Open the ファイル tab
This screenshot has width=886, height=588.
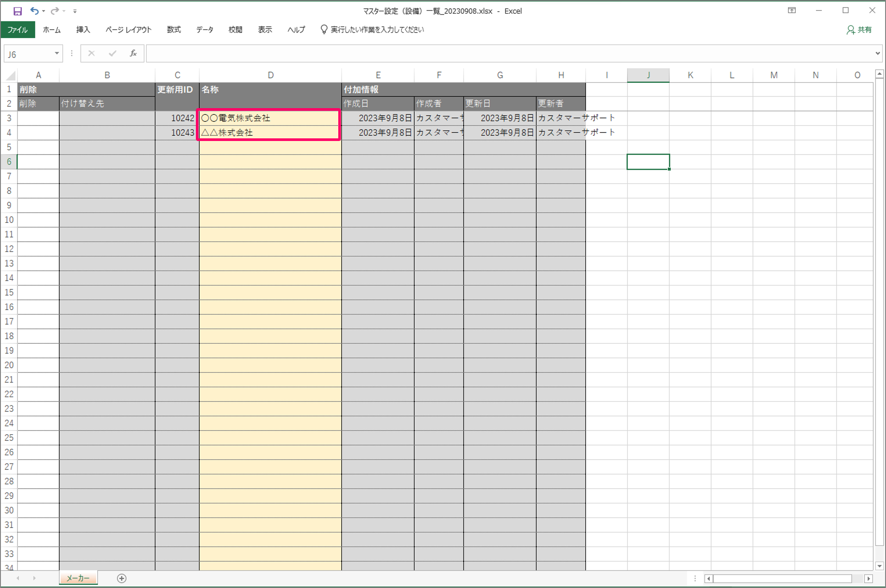(x=18, y=30)
